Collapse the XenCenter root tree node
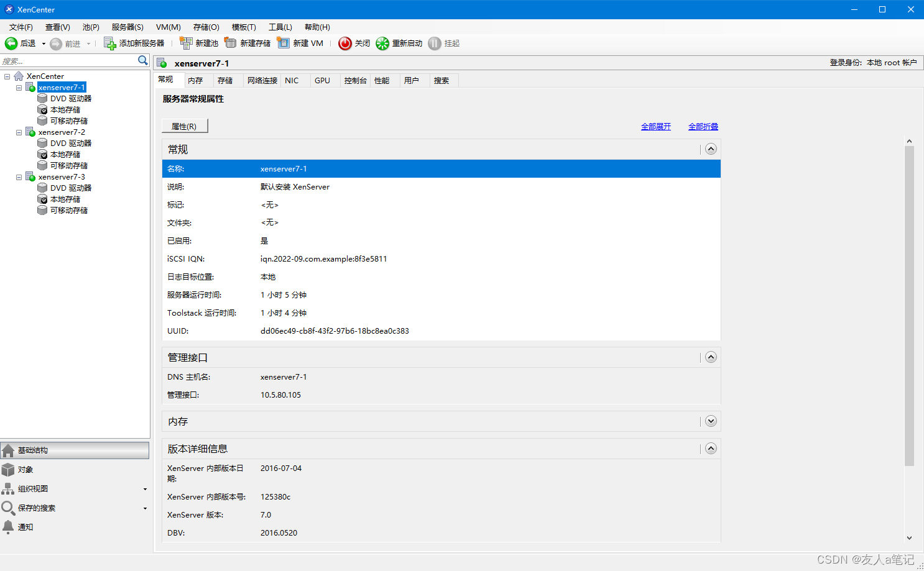Screen dimensions: 924x571 click(7, 76)
